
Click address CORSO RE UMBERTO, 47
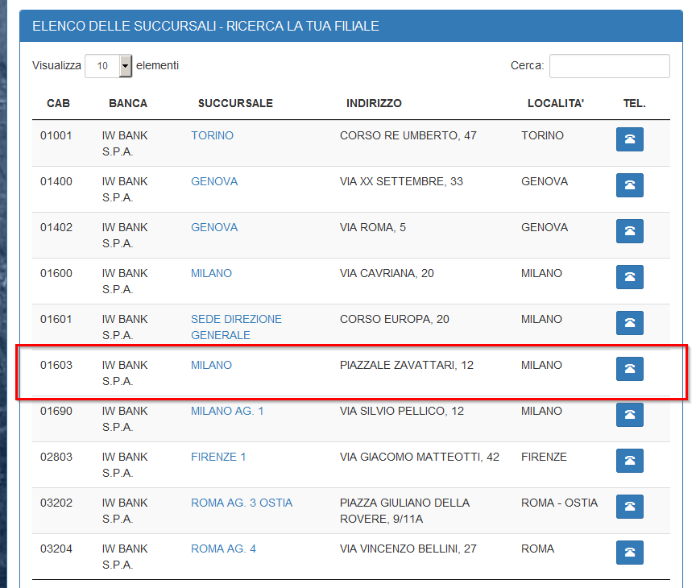(408, 135)
